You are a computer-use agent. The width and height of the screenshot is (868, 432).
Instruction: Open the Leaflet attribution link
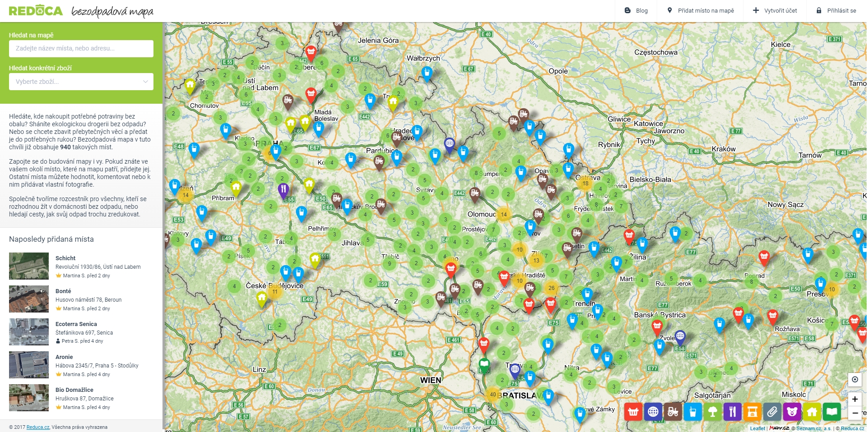[757, 428]
